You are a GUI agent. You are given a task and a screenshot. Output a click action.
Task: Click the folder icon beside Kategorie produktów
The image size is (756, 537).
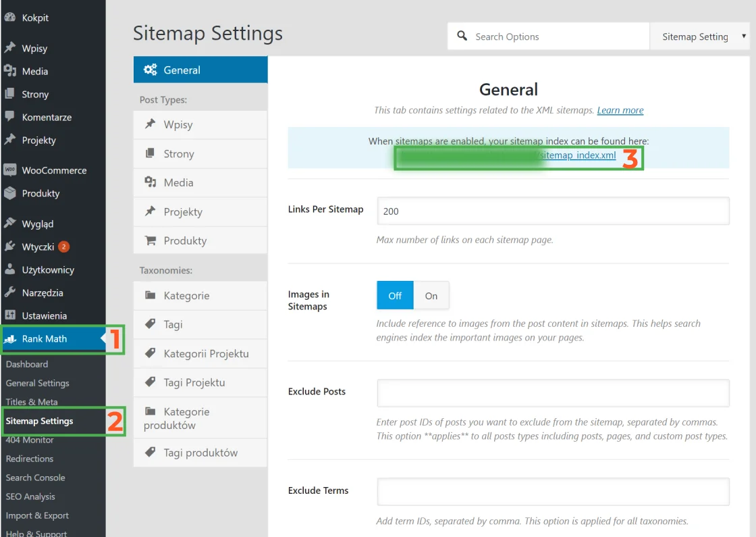[151, 411]
